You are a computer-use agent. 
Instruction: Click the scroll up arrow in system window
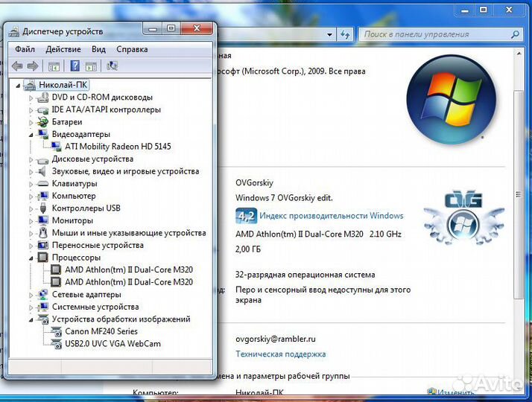[x=519, y=54]
